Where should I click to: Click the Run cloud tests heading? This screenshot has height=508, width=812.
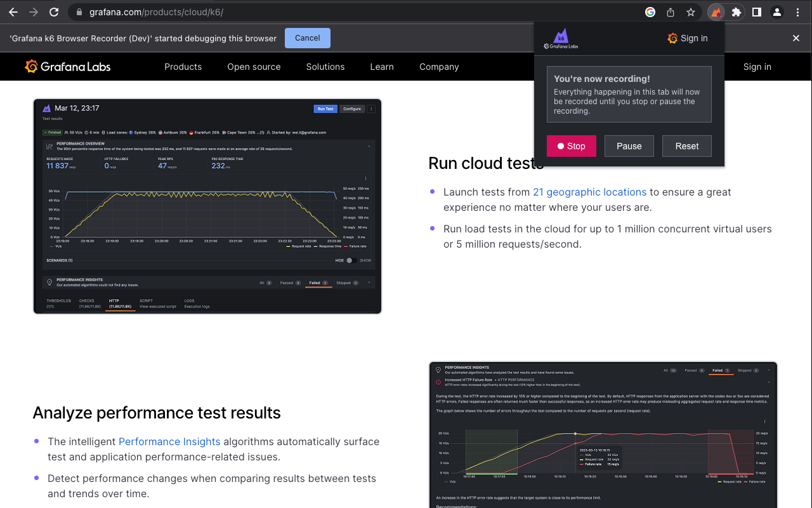[486, 163]
